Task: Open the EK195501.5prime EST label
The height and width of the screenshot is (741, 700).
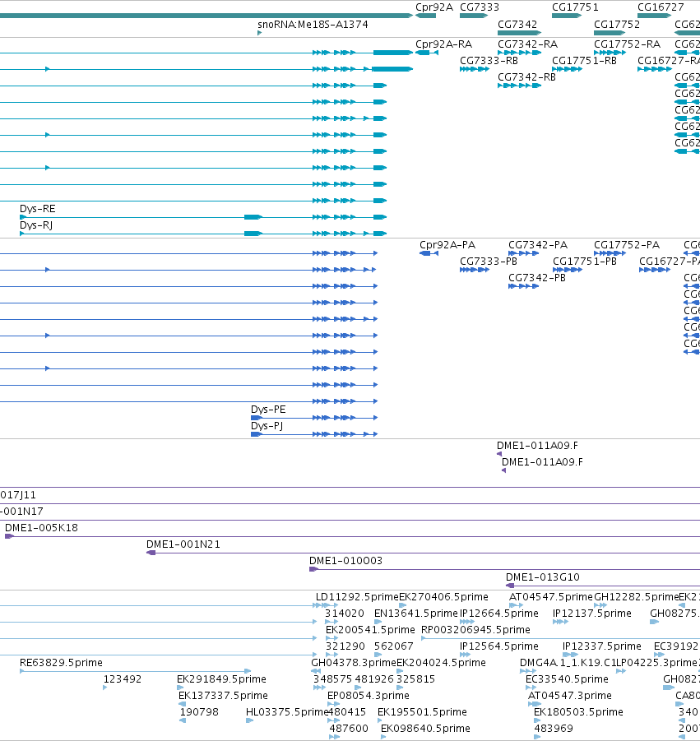Action: coord(422,713)
